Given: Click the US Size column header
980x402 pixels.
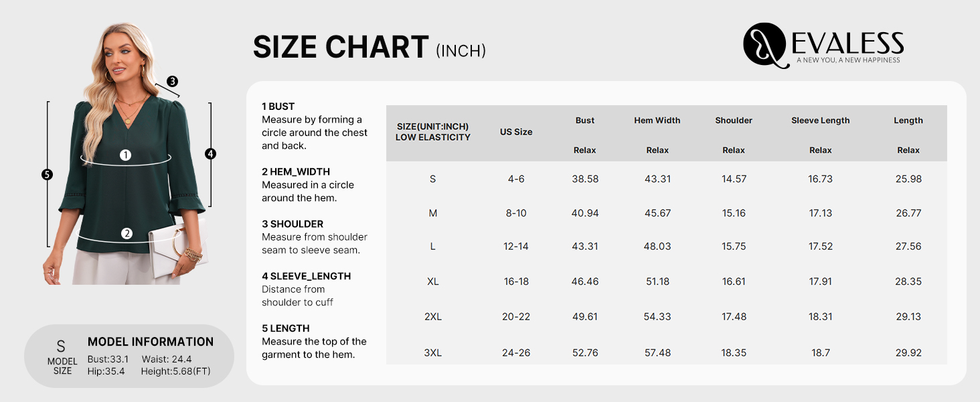Looking at the screenshot, I should click(x=516, y=132).
